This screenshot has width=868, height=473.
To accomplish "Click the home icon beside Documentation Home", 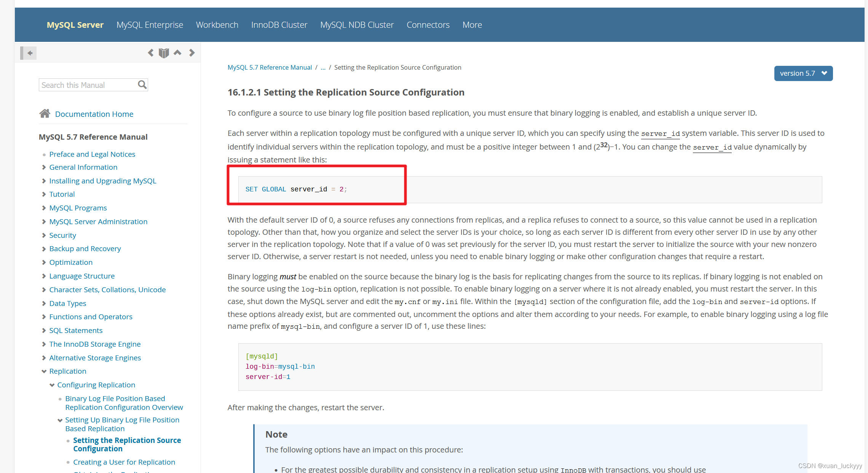I will click(x=45, y=113).
